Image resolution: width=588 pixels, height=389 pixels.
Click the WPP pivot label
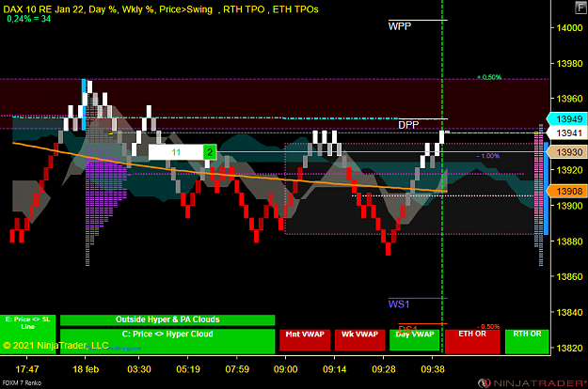(400, 26)
